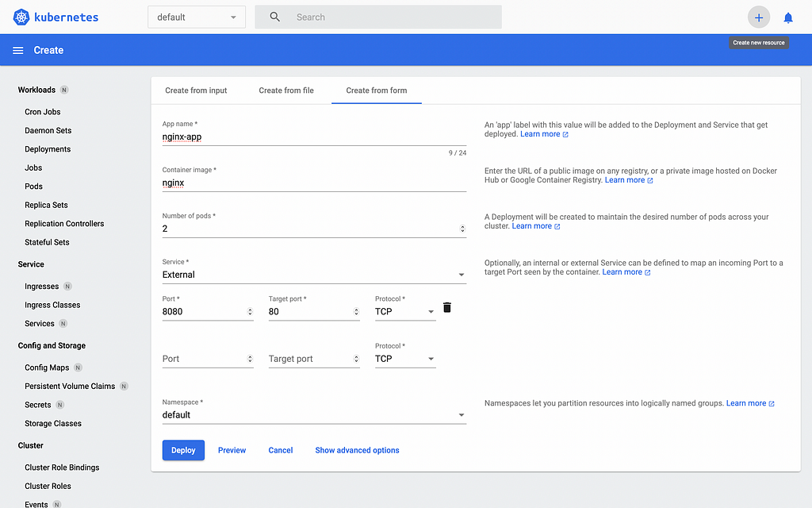Go to Secrets in the sidebar
The width and height of the screenshot is (812, 508).
click(x=38, y=406)
